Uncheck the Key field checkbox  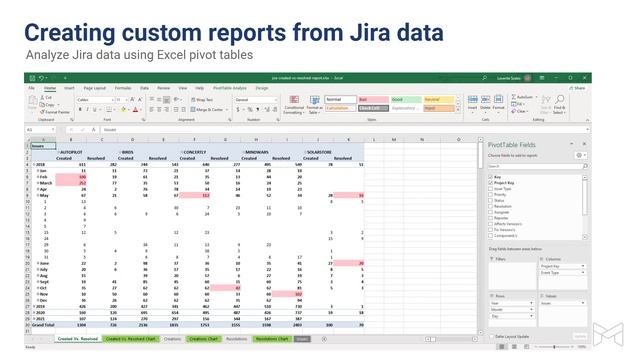(491, 177)
